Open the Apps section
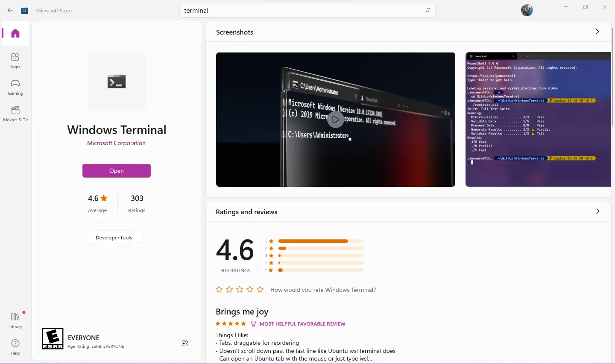 [x=15, y=61]
